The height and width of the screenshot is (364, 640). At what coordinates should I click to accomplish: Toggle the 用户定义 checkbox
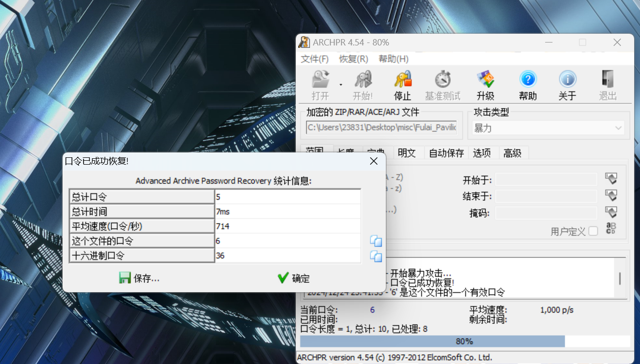point(593,231)
